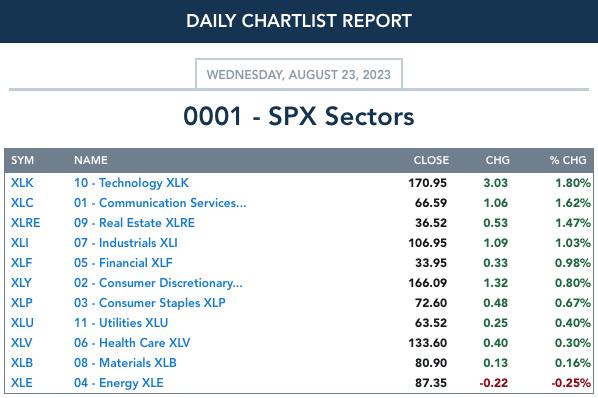
Task: Click 02 - Consumer Discretionary name link
Action: point(158,283)
